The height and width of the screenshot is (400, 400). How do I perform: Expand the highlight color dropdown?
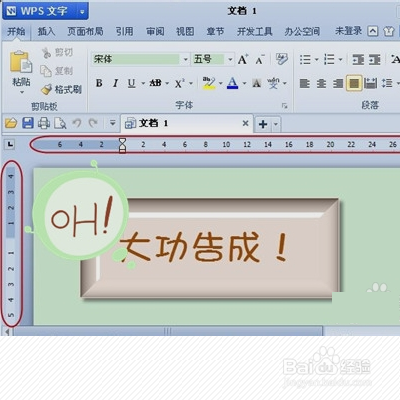[x=220, y=83]
